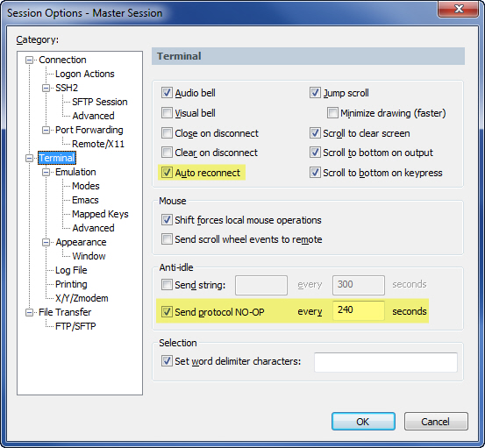Collapse the Appearance tree node
The width and height of the screenshot is (485, 448).
(x=46, y=242)
